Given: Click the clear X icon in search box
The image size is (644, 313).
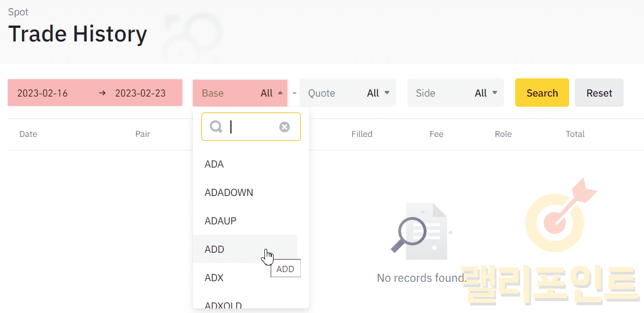Looking at the screenshot, I should pos(284,127).
